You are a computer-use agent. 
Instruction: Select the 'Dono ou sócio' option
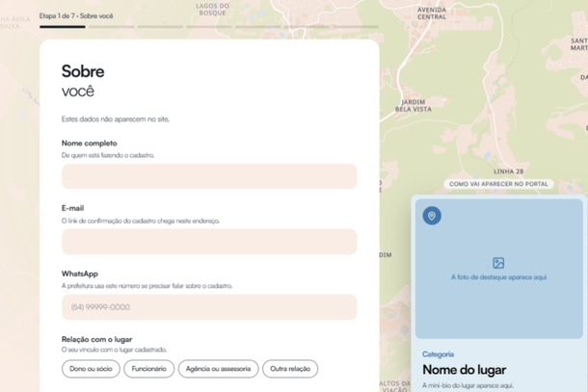click(x=91, y=369)
